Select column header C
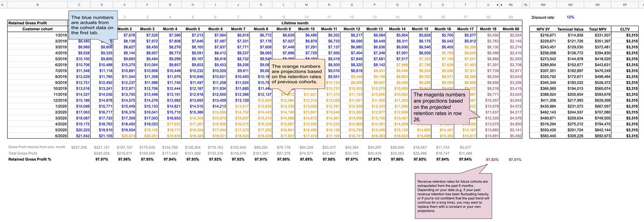This screenshot has width=644, height=222. [x=79, y=4]
